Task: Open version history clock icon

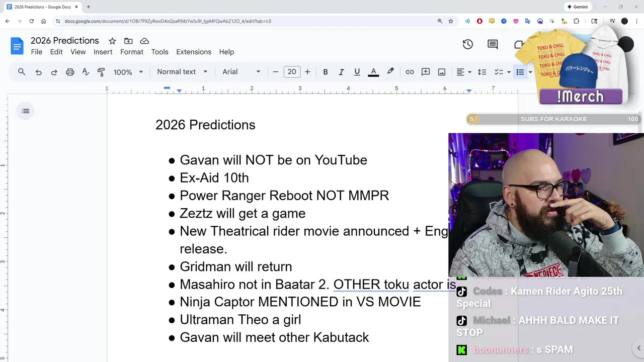Action: pyautogui.click(x=468, y=44)
